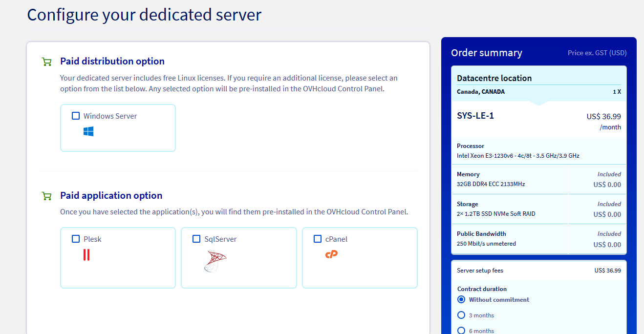Click cart icon beside Paid distribution option
644x334 pixels.
point(47,62)
